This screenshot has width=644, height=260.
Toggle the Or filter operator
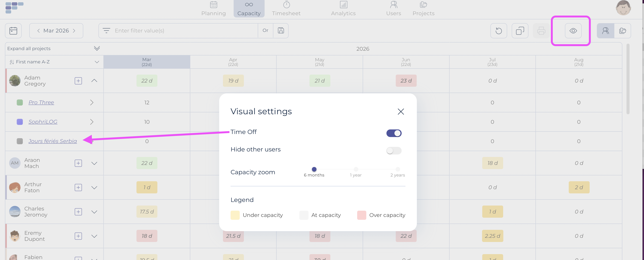point(265,31)
